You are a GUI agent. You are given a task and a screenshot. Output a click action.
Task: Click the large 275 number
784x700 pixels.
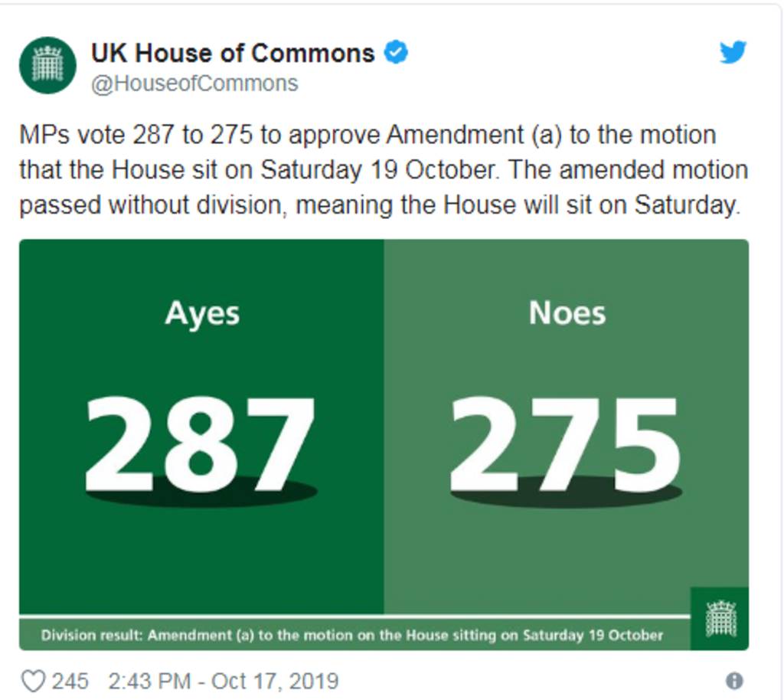pos(565,443)
